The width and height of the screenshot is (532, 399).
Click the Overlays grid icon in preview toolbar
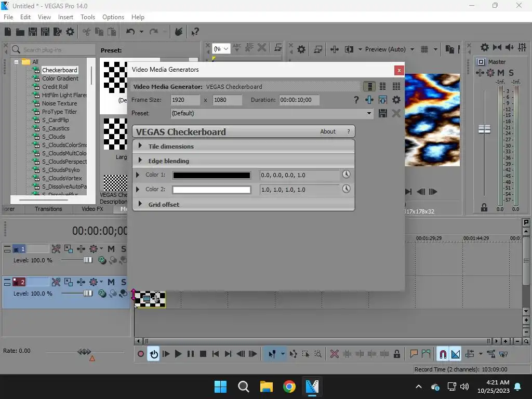click(424, 49)
